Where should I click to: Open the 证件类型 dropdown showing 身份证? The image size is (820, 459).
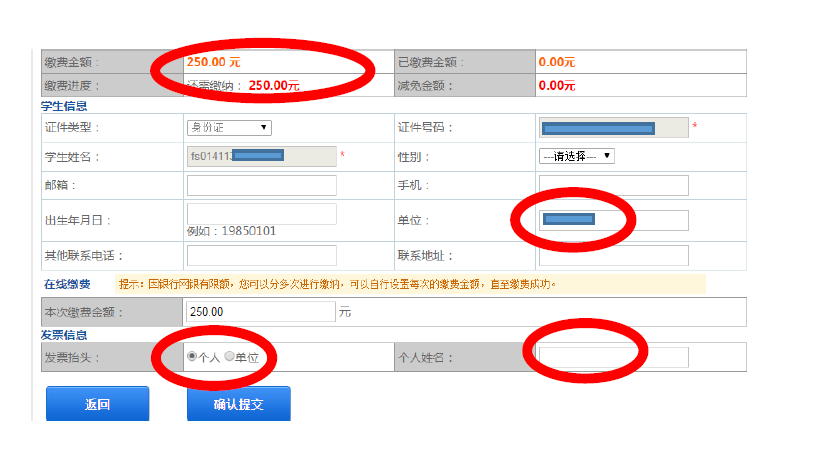click(229, 127)
